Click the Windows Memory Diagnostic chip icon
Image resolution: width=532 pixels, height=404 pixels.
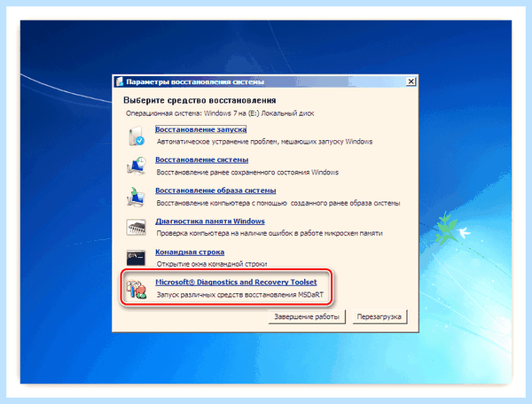point(136,227)
